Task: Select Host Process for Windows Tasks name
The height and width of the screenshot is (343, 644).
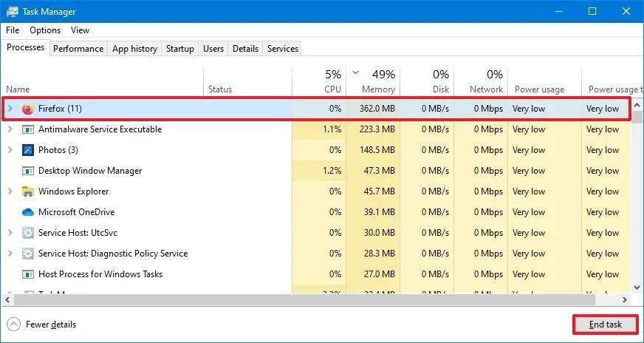Action: (x=100, y=274)
